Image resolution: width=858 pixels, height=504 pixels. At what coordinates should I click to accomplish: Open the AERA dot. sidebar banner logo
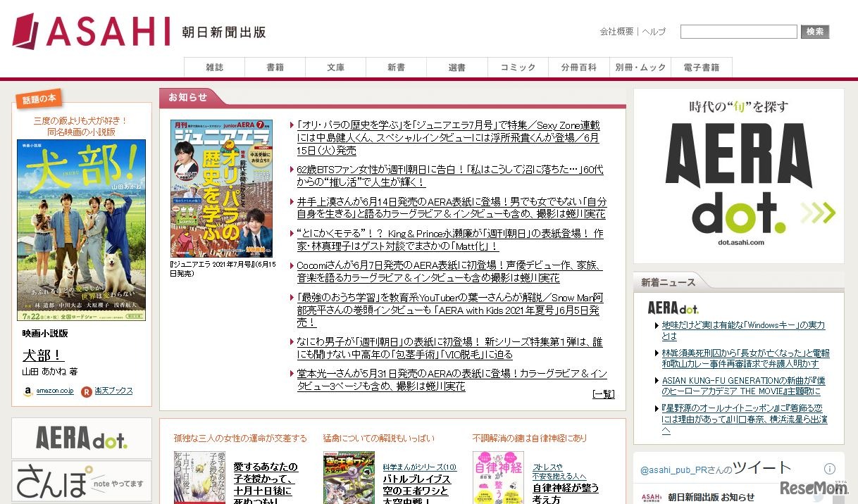click(81, 438)
